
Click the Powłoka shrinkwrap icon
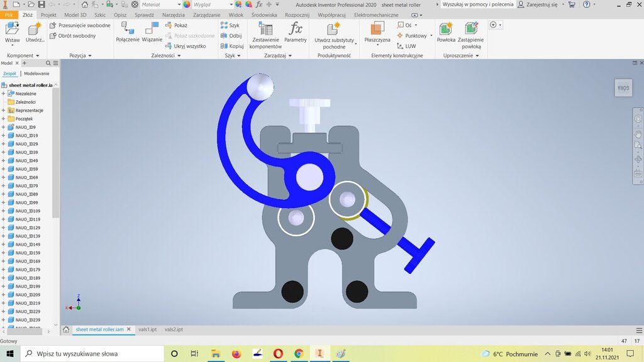click(x=446, y=30)
